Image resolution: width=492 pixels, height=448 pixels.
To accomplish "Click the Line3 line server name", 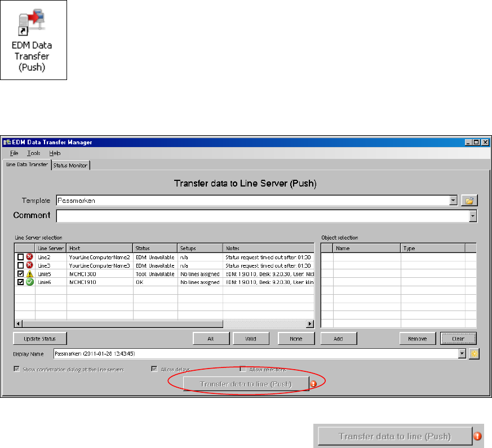I will (x=44, y=265).
